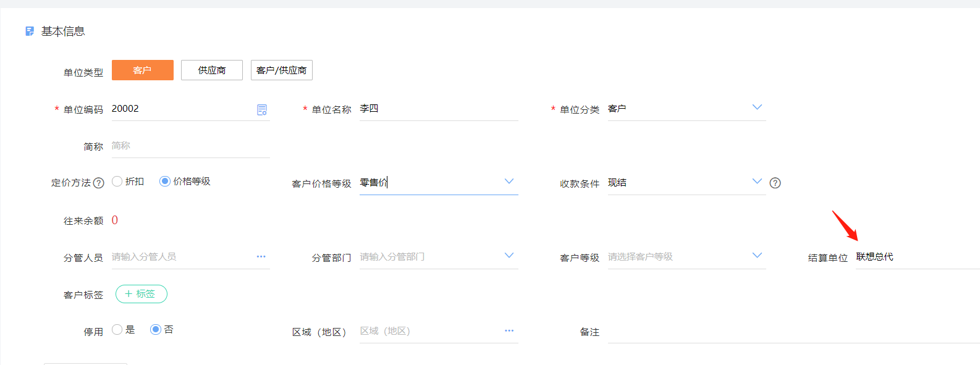Expand the 单位分类 dropdown
This screenshot has width=980, height=365.
pyautogui.click(x=757, y=107)
